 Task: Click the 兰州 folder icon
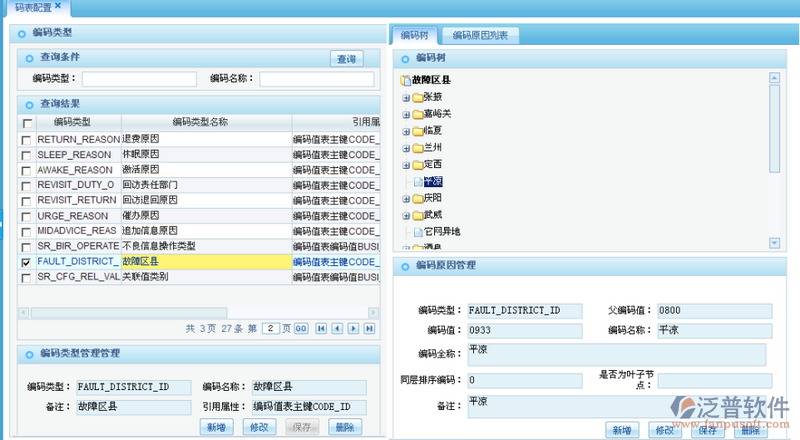point(416,147)
